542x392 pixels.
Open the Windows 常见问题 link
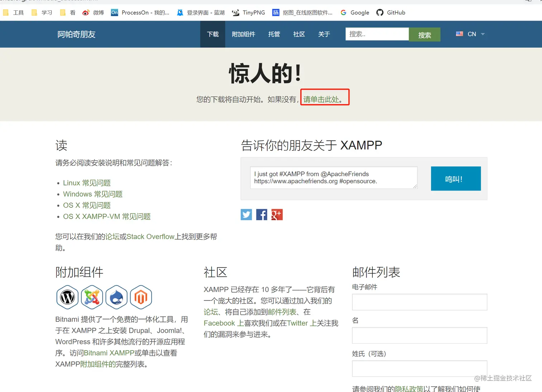click(93, 194)
